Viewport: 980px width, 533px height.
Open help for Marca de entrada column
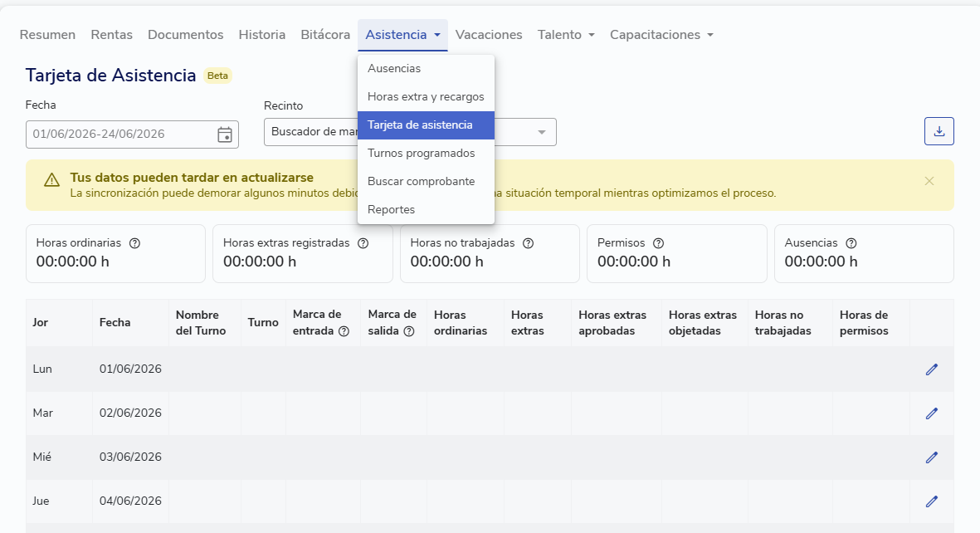(344, 331)
